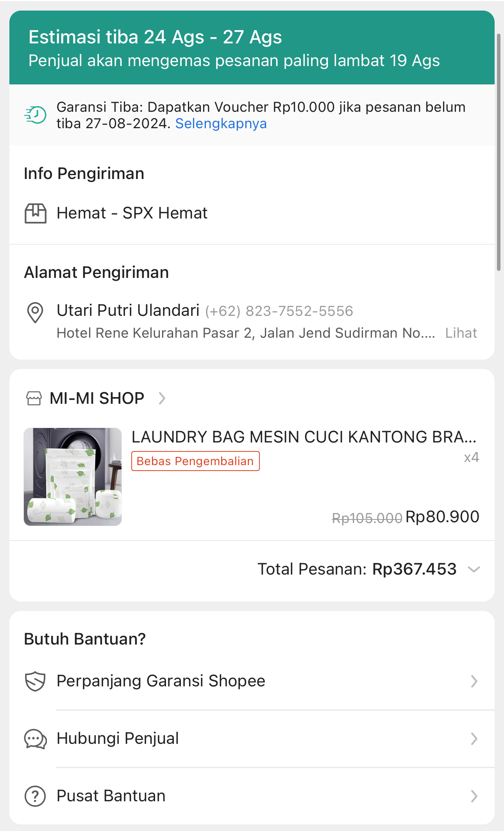The image size is (504, 831).
Task: Click the Bebas Pengembalian badge
Action: (195, 461)
